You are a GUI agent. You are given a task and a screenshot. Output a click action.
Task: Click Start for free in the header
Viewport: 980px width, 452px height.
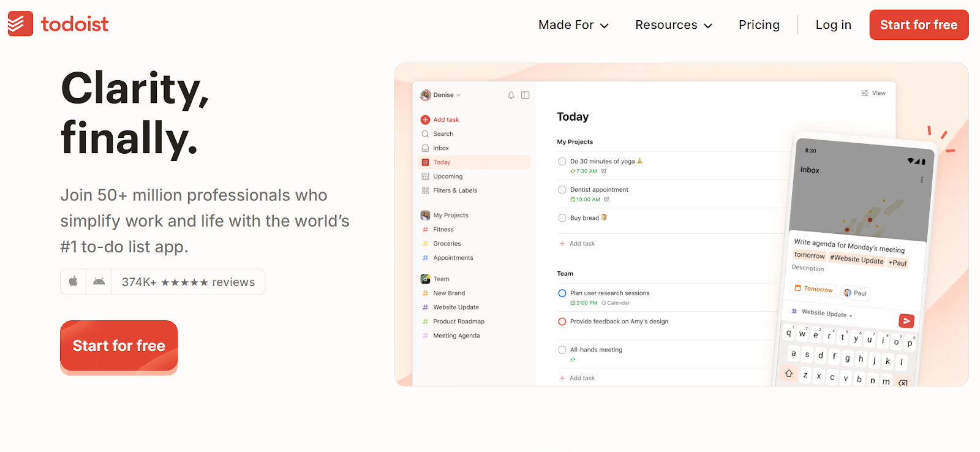[x=919, y=25]
